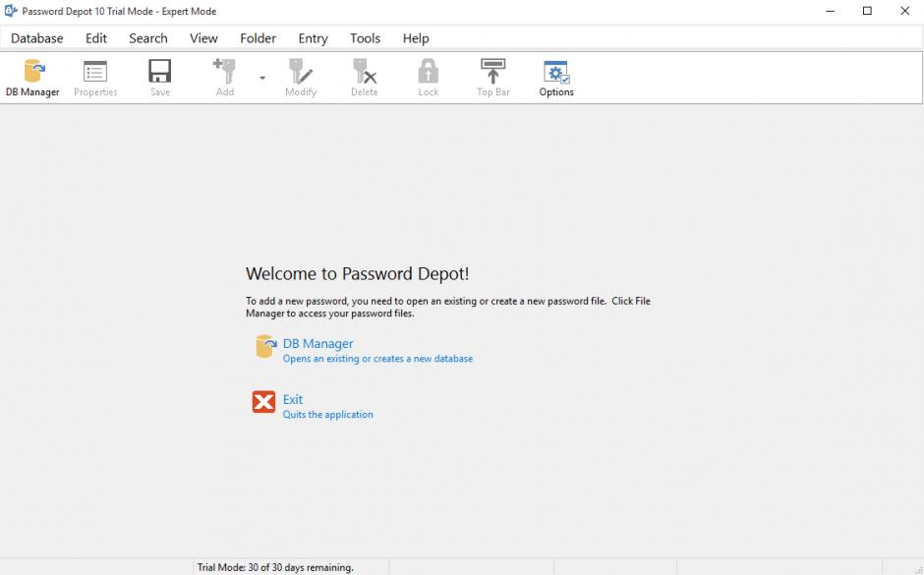The height and width of the screenshot is (575, 924).
Task: Open the Help menu
Action: pyautogui.click(x=416, y=38)
